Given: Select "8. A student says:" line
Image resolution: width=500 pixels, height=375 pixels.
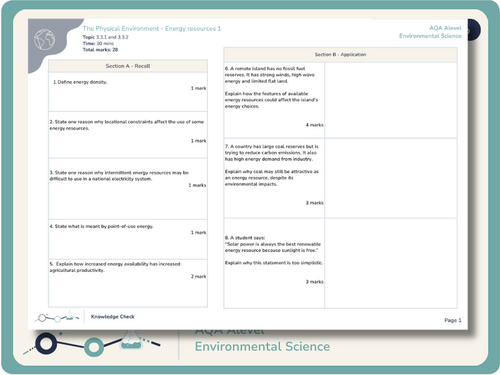Looking at the screenshot, I should click(245, 238).
